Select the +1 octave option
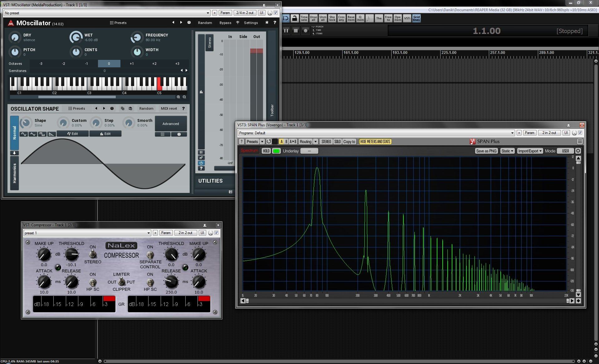Viewport: 599px width, 364px height. coord(132,64)
